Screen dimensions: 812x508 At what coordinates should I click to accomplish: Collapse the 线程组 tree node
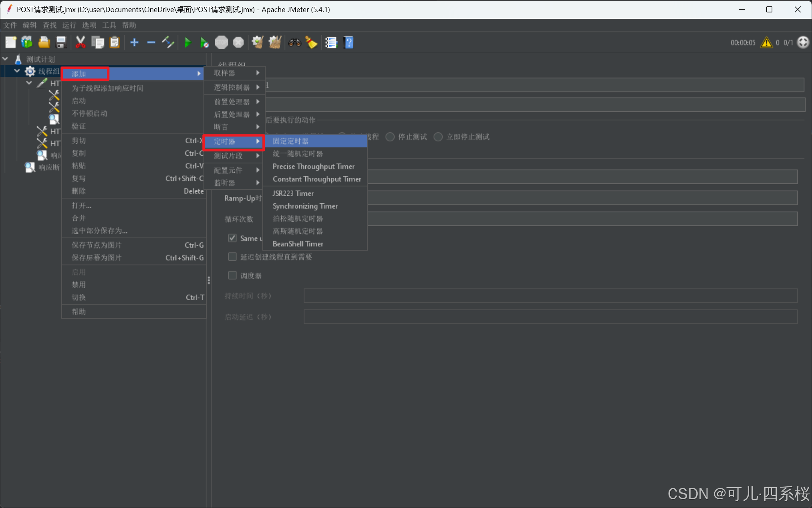coord(17,71)
